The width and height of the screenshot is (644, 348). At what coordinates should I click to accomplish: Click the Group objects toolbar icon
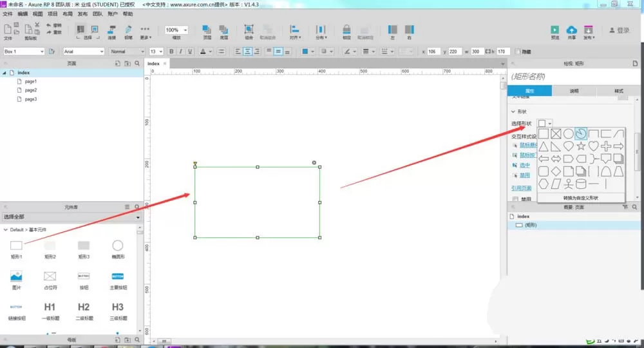coord(249,32)
